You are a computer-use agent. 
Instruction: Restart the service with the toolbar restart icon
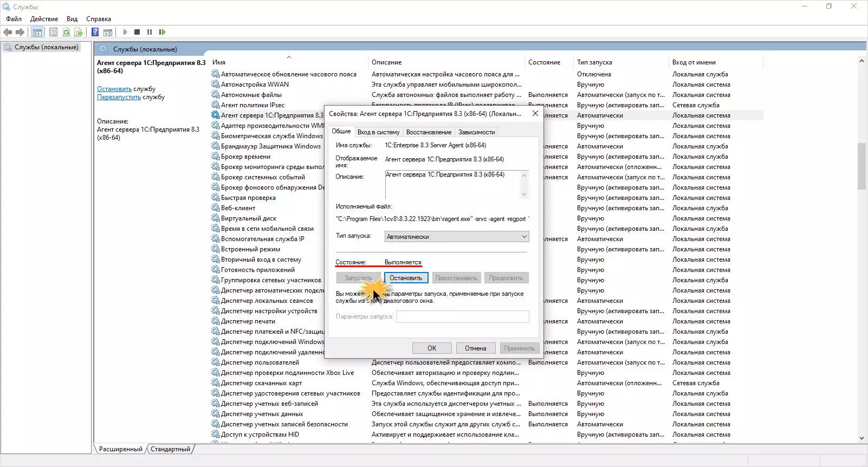pyautogui.click(x=162, y=32)
